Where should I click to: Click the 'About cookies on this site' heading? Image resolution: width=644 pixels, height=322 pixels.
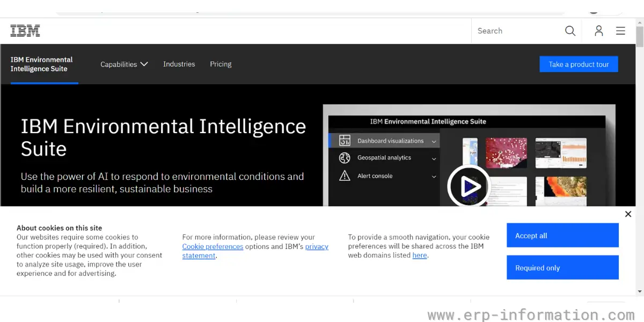tap(59, 228)
